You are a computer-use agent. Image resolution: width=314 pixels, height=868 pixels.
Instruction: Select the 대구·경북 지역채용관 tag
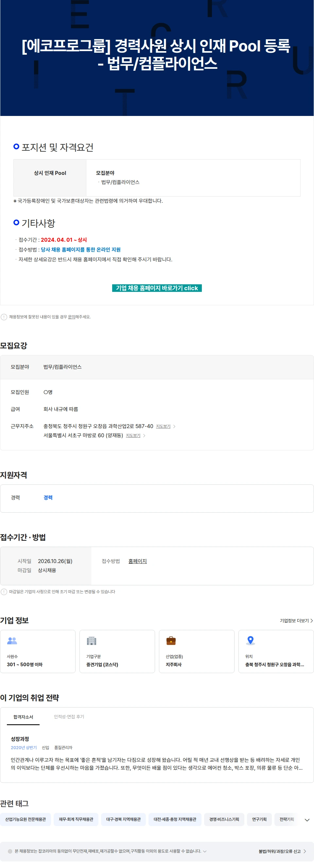tap(124, 819)
